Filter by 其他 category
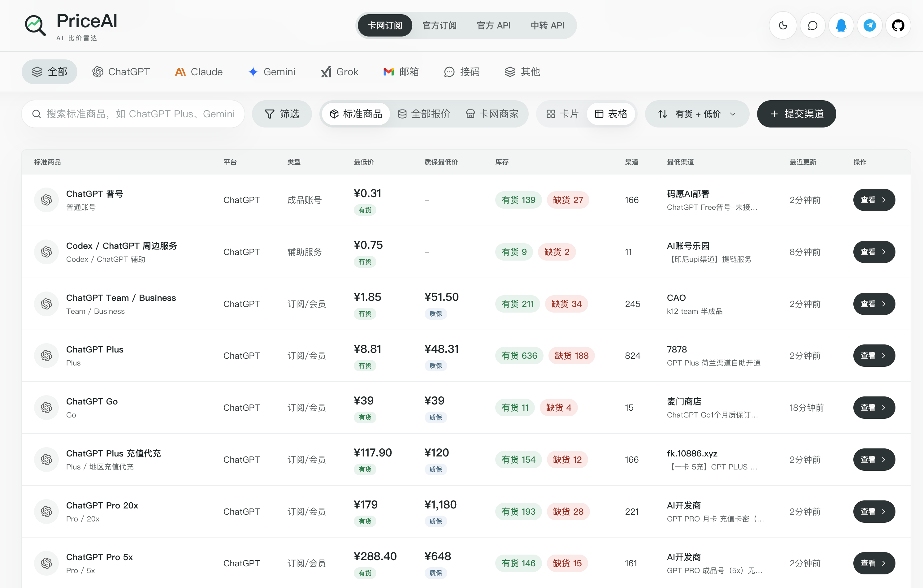Screen dimensions: 923x588 (522, 72)
